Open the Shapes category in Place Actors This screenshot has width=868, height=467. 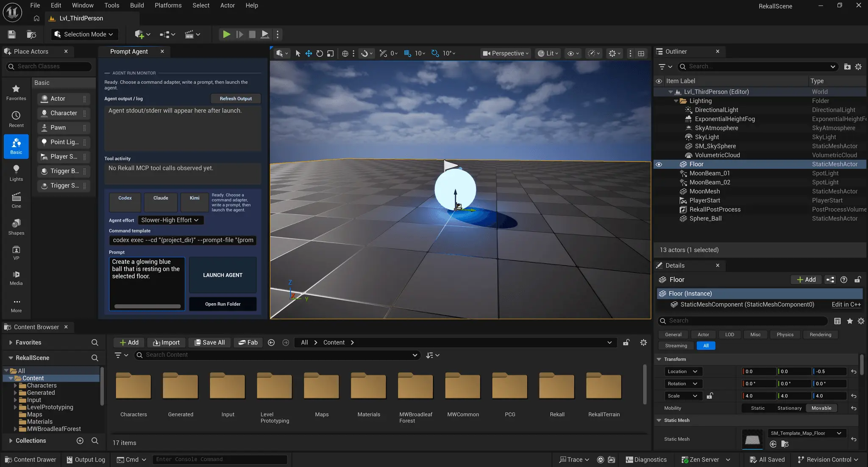point(16,227)
